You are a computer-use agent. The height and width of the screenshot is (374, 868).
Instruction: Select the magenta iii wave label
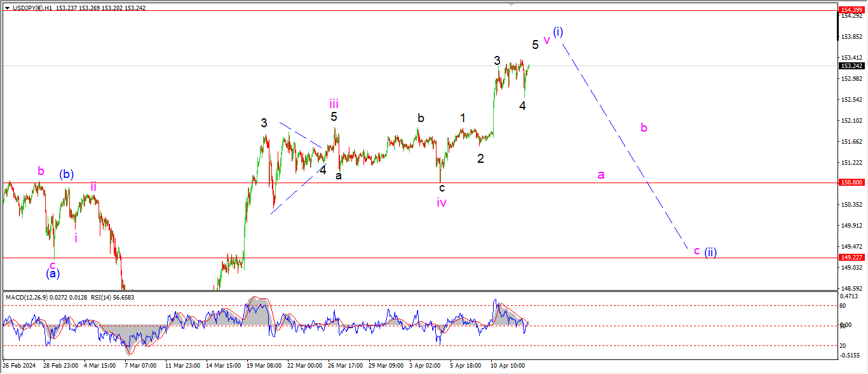click(x=334, y=103)
